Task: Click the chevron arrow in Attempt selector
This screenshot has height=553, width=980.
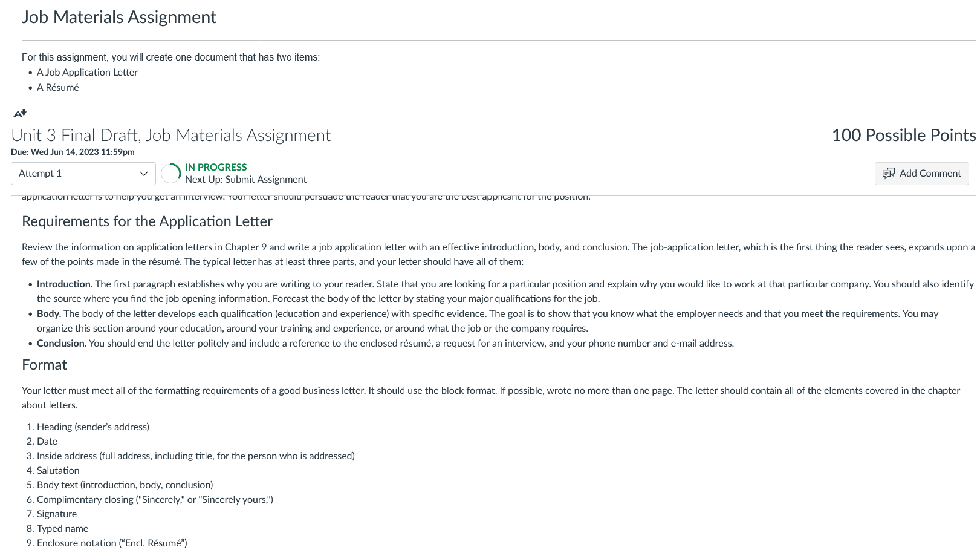Action: (144, 174)
